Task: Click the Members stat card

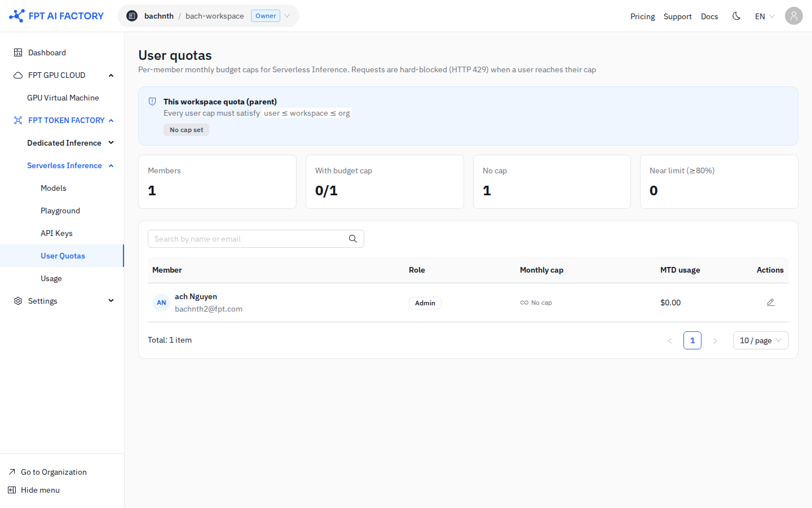Action: point(217,182)
